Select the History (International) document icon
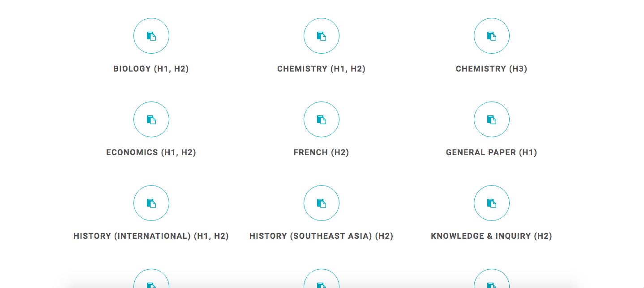644x288 pixels. tap(151, 203)
